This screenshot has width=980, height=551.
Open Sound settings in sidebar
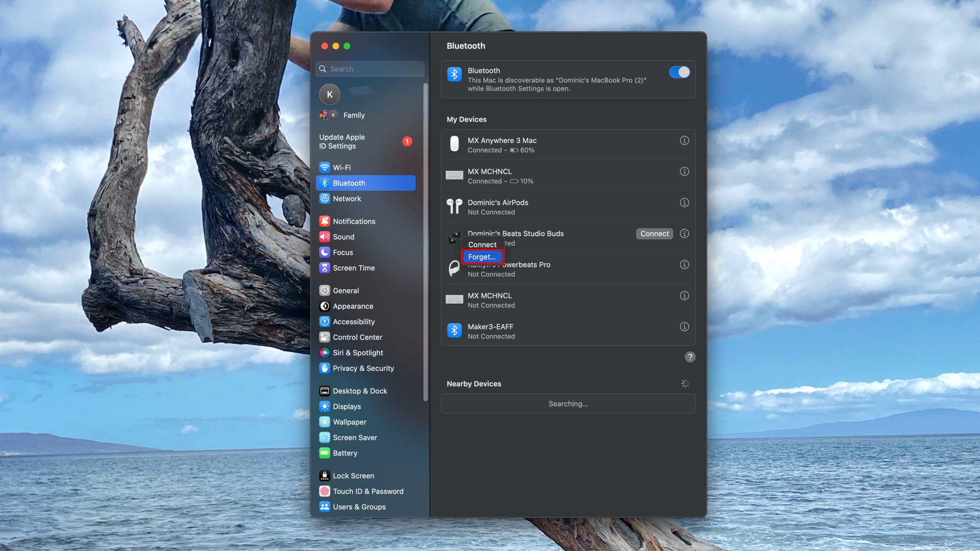click(343, 237)
